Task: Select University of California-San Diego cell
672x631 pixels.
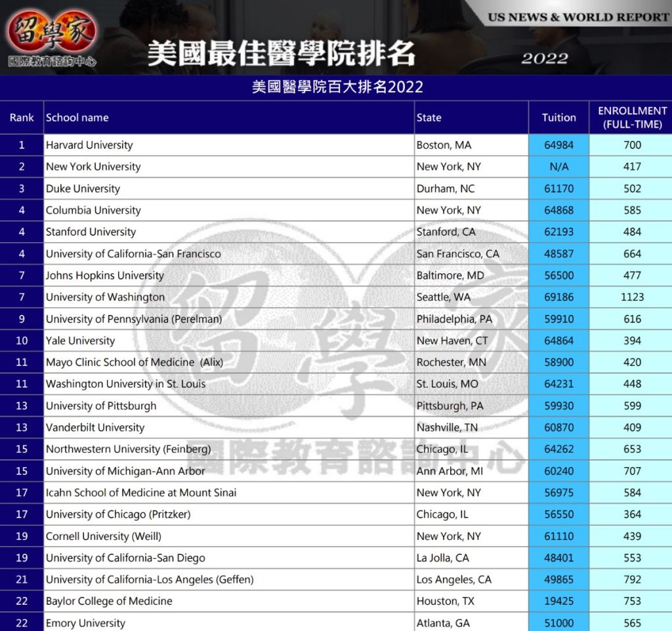Action: [x=229, y=558]
